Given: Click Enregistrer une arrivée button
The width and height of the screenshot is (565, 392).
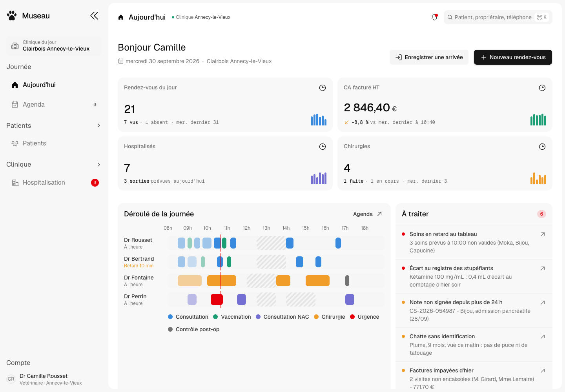Looking at the screenshot, I should (429, 57).
